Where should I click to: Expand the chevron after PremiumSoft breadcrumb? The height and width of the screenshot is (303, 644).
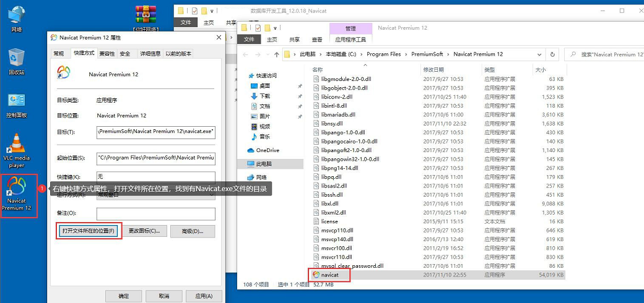pos(450,54)
